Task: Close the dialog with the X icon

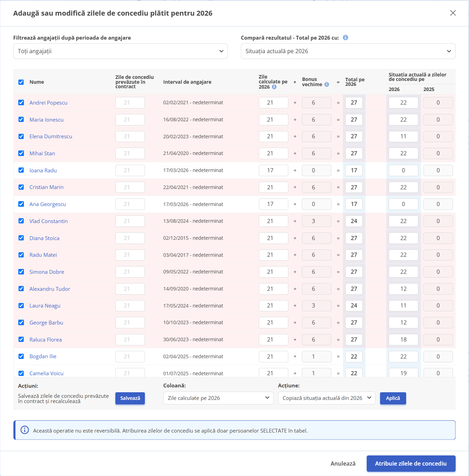Action: tap(453, 13)
